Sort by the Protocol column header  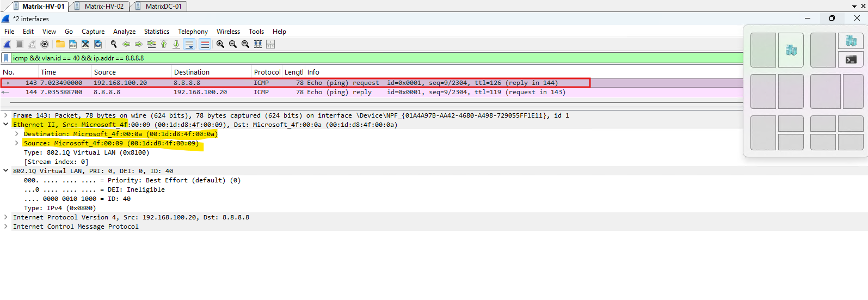267,72
